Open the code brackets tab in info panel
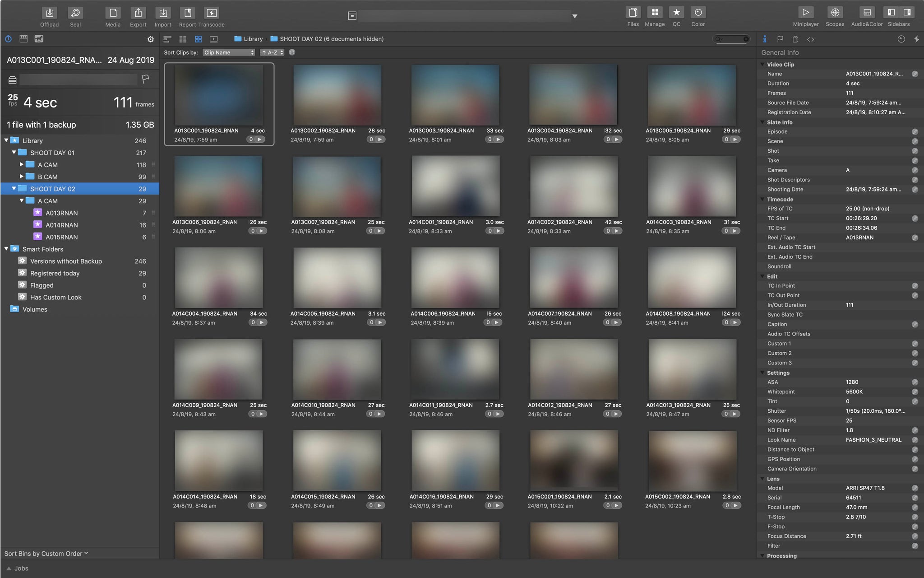The height and width of the screenshot is (578, 924). click(811, 39)
